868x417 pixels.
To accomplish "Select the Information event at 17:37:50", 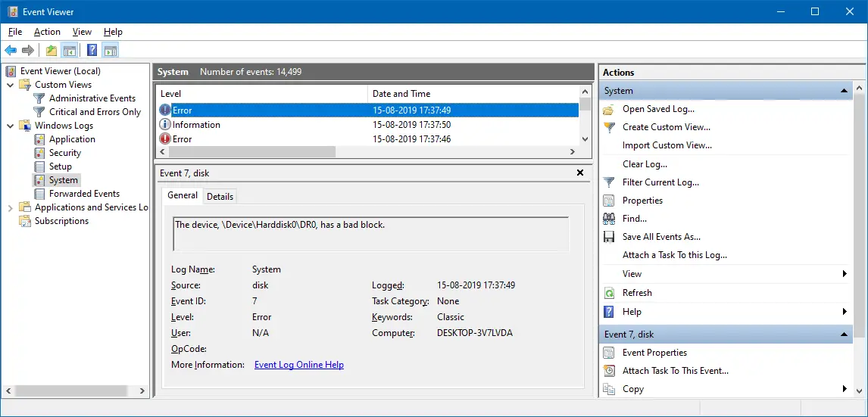I will (368, 125).
